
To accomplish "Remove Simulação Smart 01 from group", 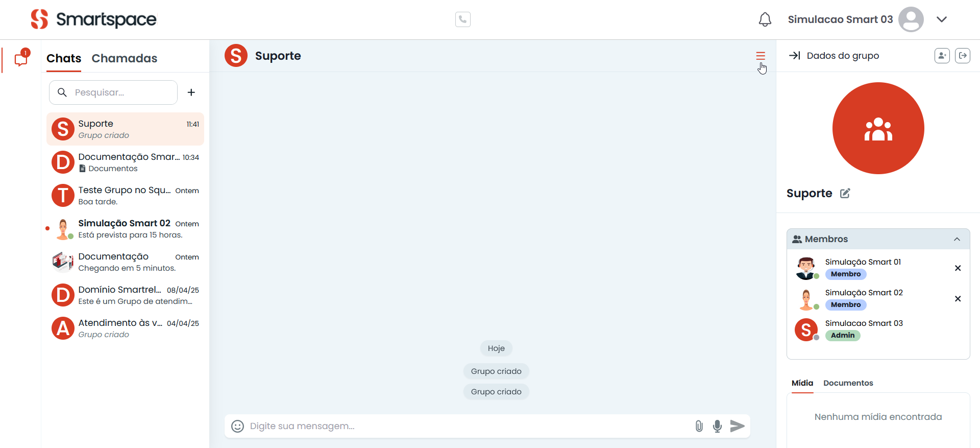I will [x=958, y=268].
